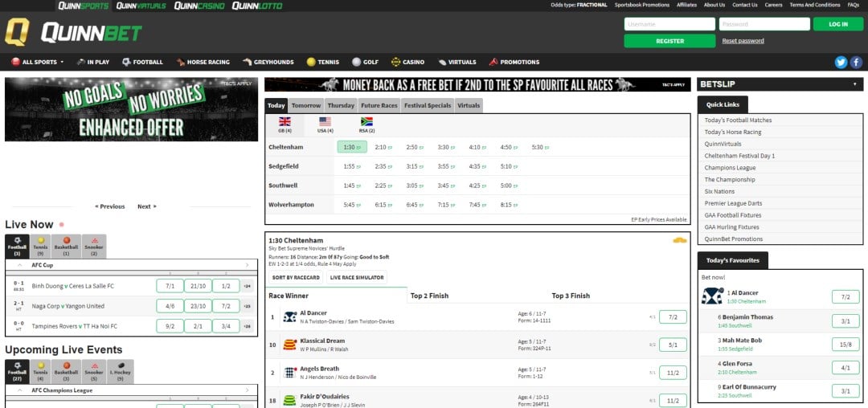Click the In Play icon in navigation

tap(81, 62)
